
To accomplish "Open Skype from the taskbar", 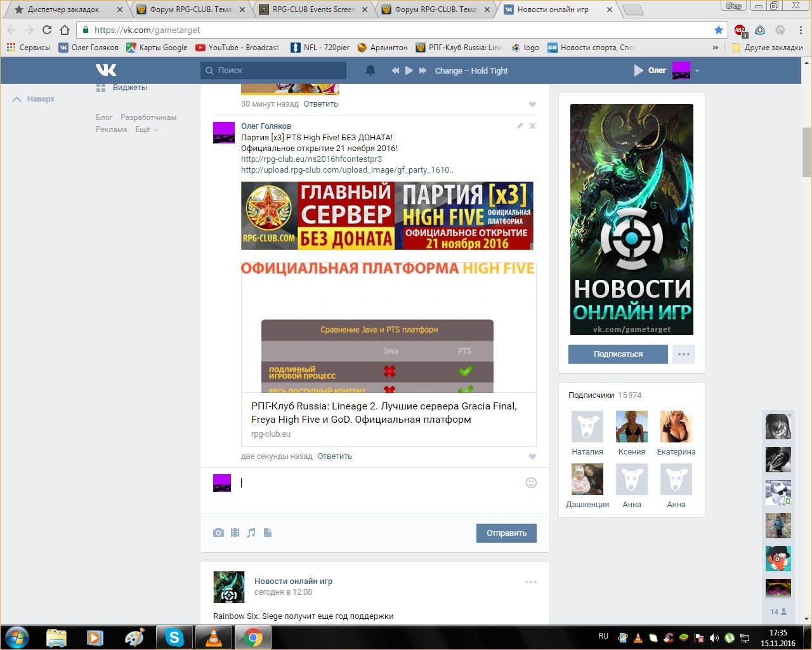I will [x=174, y=637].
